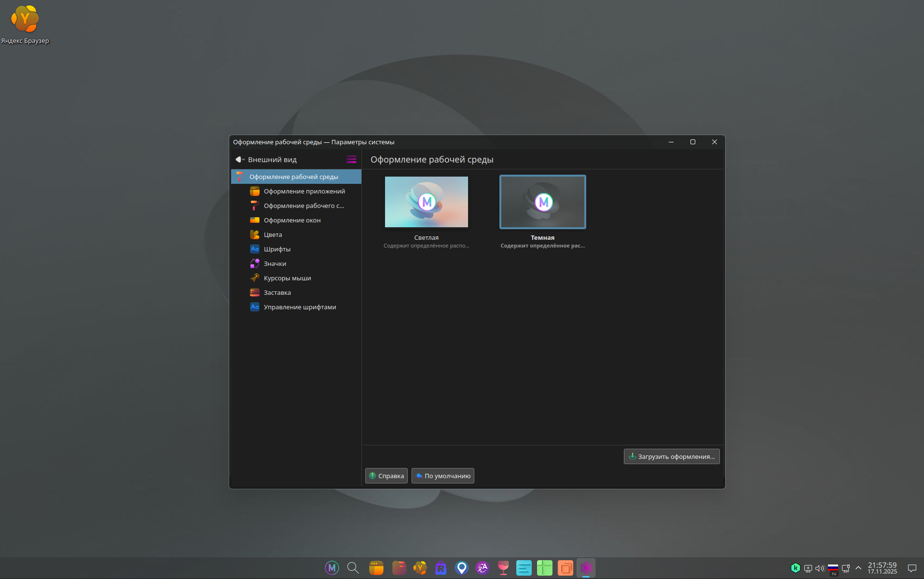Open the Значки icons settings
Image resolution: width=924 pixels, height=579 pixels.
click(x=275, y=264)
